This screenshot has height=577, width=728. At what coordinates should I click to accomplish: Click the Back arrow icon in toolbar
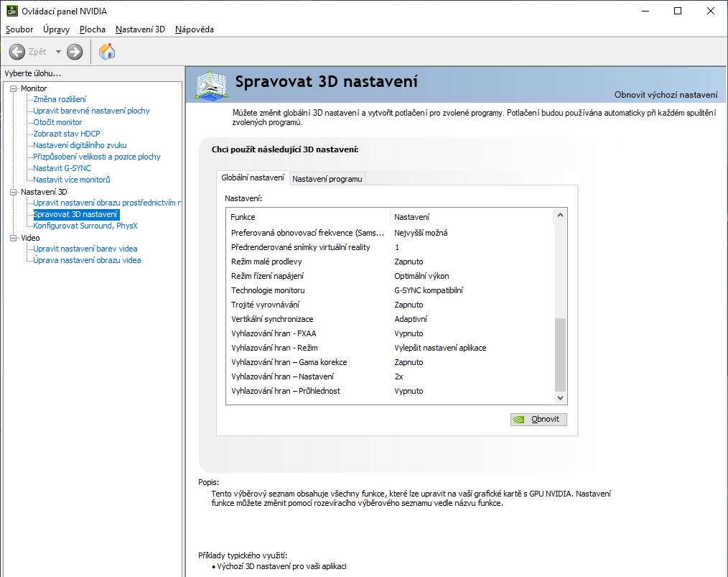pyautogui.click(x=17, y=52)
